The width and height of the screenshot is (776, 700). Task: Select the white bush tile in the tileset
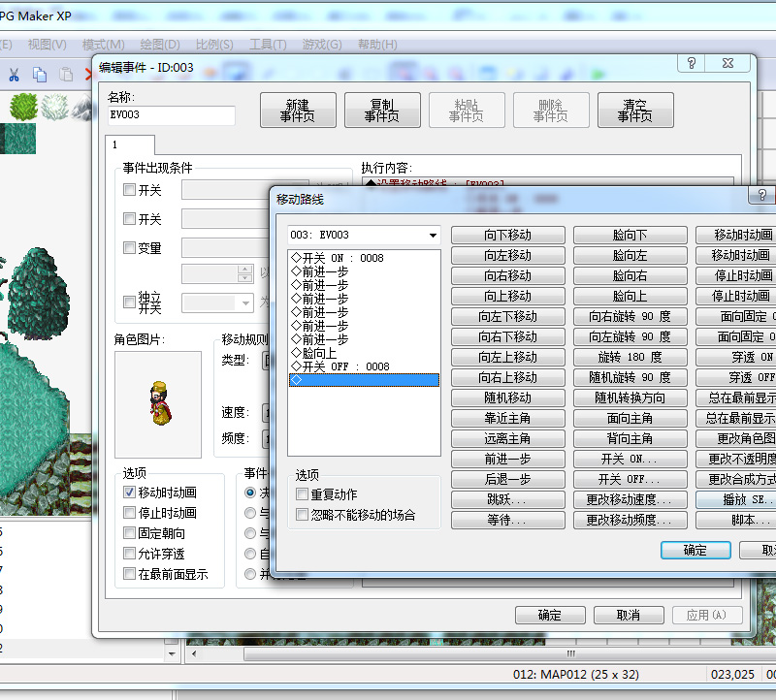click(x=55, y=107)
